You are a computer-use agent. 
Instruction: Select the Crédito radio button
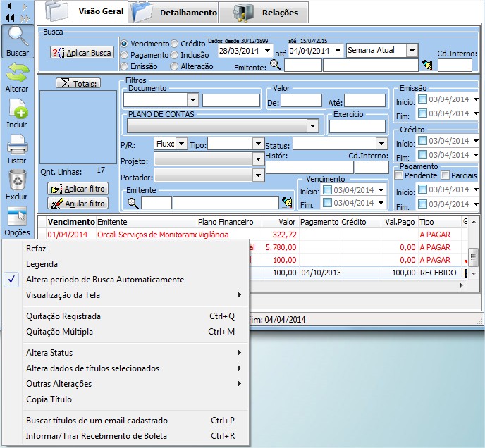tap(174, 44)
